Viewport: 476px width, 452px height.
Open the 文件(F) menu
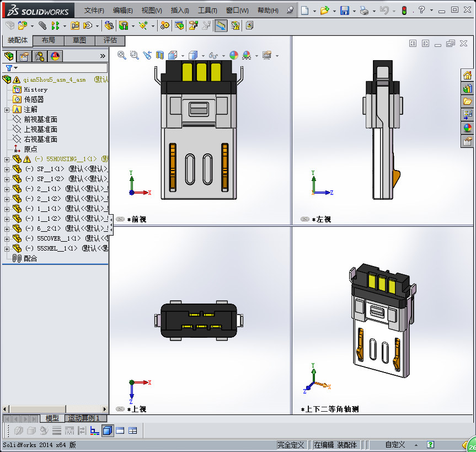[94, 10]
